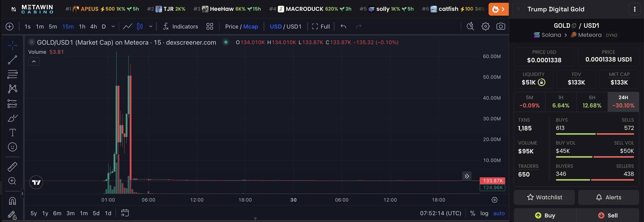Open the multi-chart layout selector
The image size is (644, 222).
pos(210,26)
